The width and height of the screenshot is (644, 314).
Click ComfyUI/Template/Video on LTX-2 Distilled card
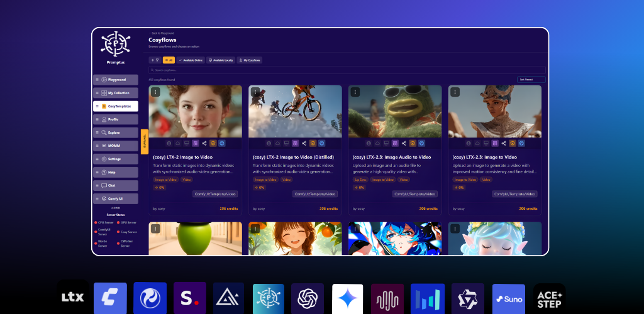pos(315,194)
